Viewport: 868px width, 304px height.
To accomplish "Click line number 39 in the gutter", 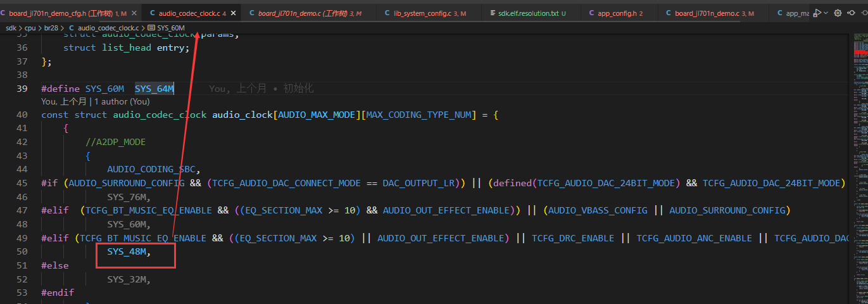I will 22,89.
